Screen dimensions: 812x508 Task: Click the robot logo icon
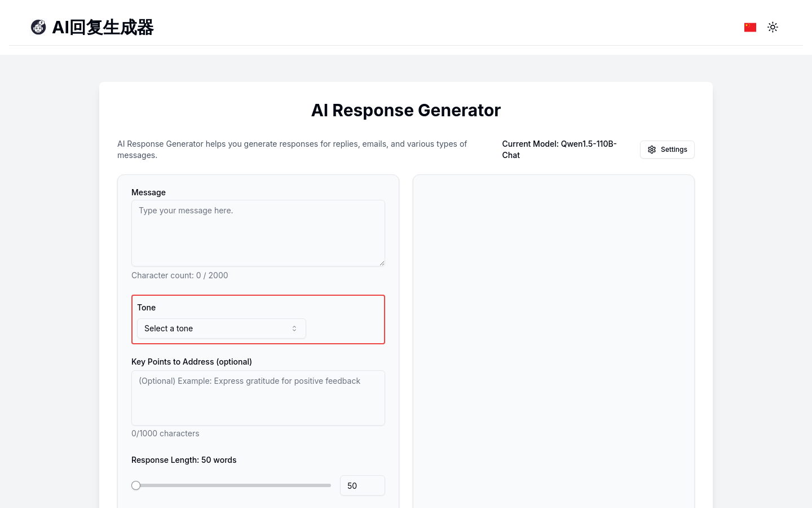point(38,27)
